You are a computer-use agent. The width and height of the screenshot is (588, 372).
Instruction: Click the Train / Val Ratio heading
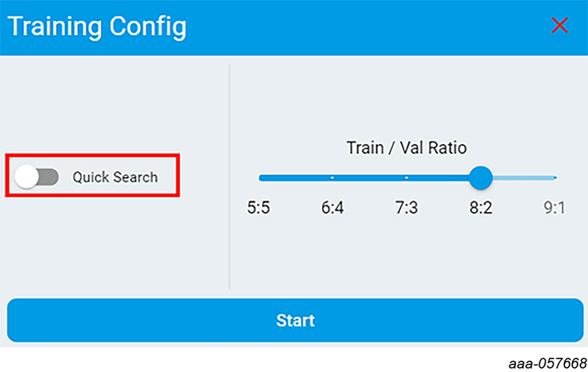tap(407, 147)
